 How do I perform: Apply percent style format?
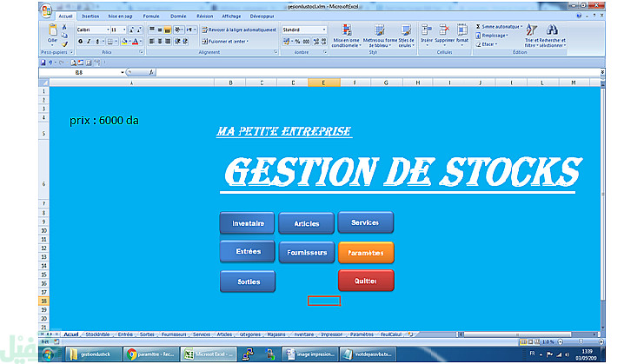[298, 42]
